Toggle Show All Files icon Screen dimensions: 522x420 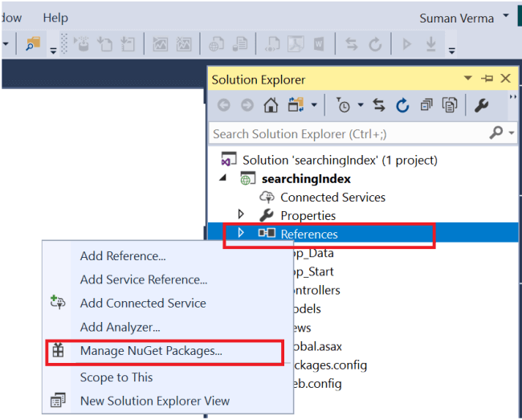pyautogui.click(x=450, y=105)
